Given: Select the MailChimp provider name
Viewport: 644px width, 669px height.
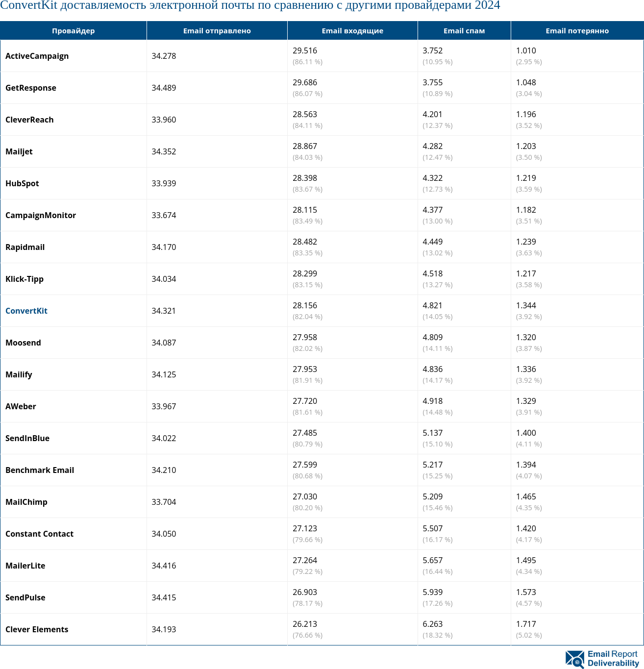Looking at the screenshot, I should click(x=26, y=502).
